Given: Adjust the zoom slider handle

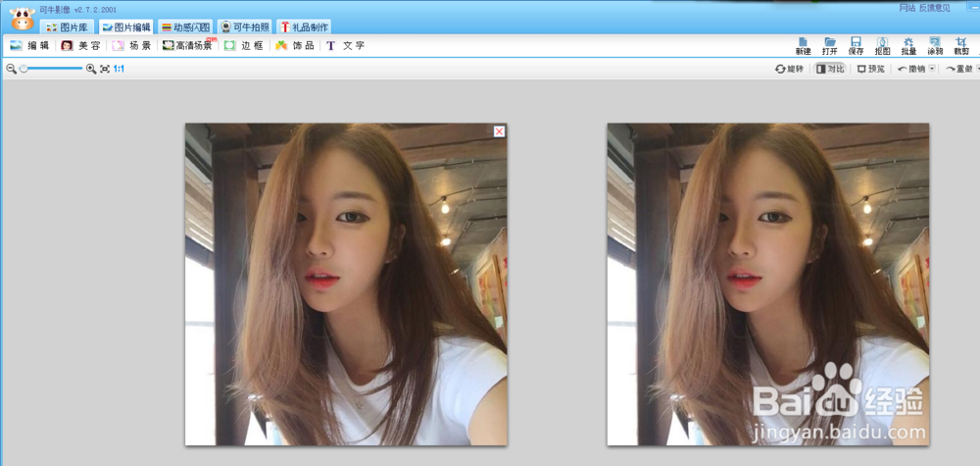Looking at the screenshot, I should click(24, 68).
